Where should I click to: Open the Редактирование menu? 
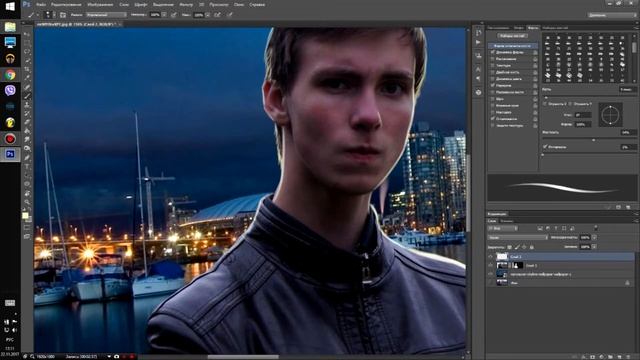[x=66, y=4]
